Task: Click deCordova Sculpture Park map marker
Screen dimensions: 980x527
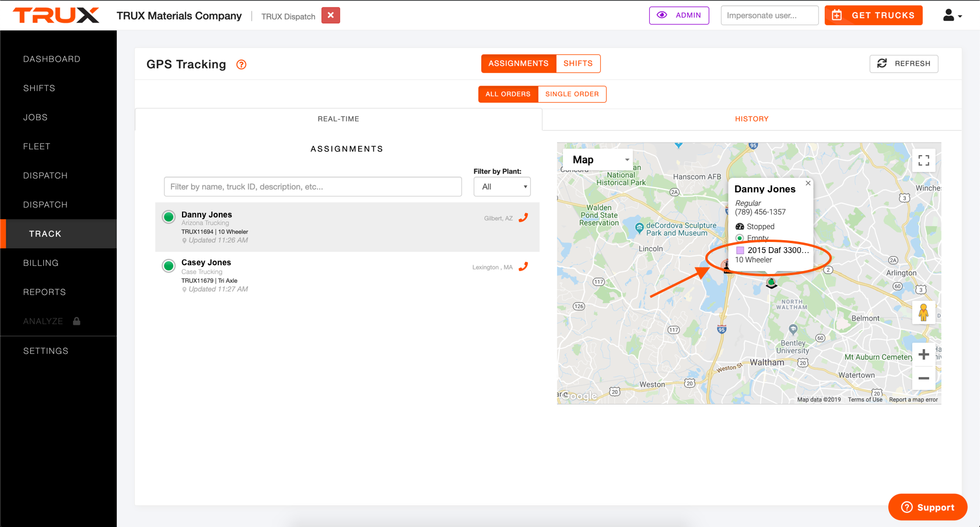Action: 639,227
